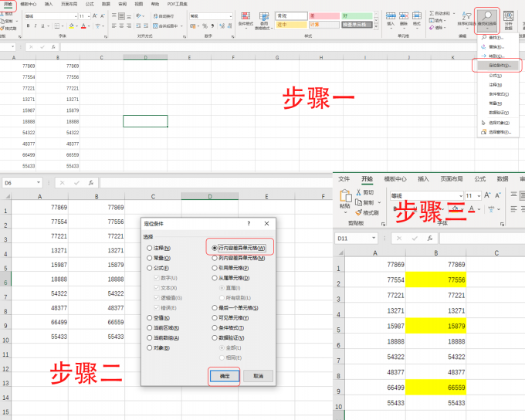The height and width of the screenshot is (420, 525).
Task: Select 行内容差异单元格(W) radio option
Action: click(x=239, y=248)
